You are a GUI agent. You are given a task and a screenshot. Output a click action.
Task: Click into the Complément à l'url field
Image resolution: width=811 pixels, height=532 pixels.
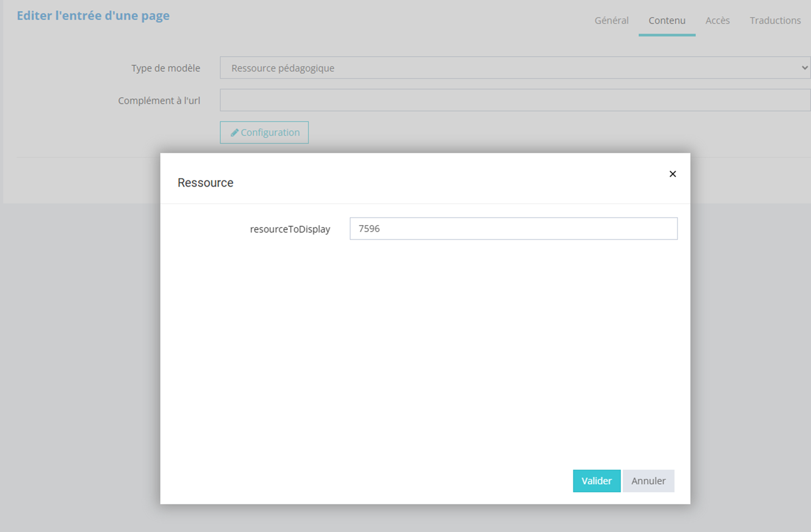515,100
